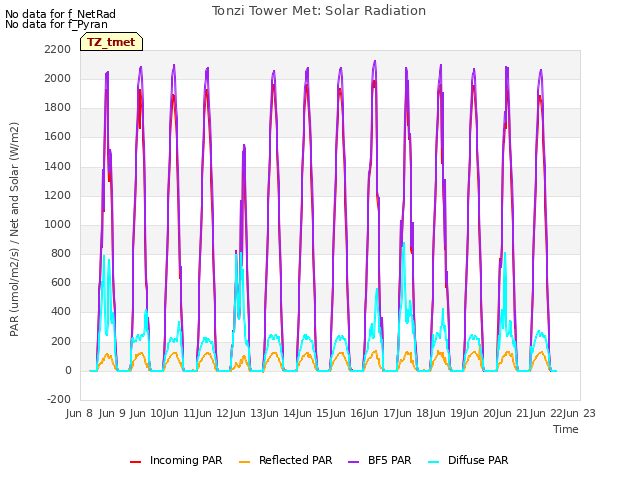Screen dimensions: 640x480
Task: Click the Jun 10 x-axis date label
Action: point(146,413)
